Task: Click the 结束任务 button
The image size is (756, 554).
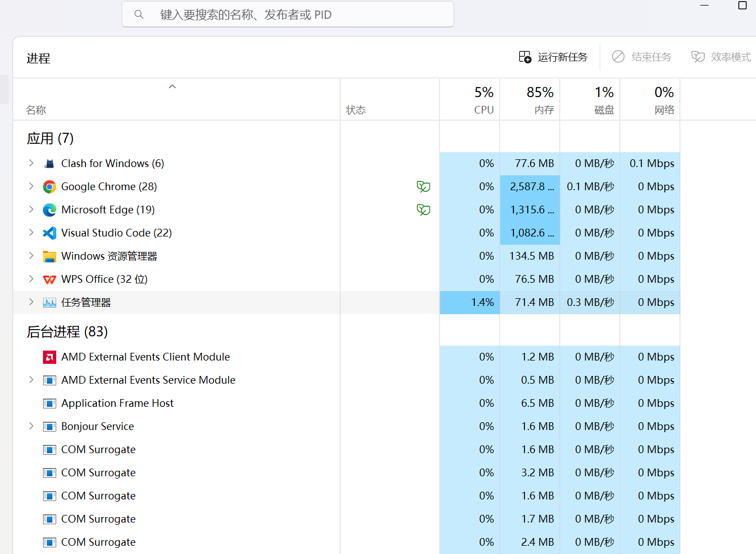Action: (642, 57)
